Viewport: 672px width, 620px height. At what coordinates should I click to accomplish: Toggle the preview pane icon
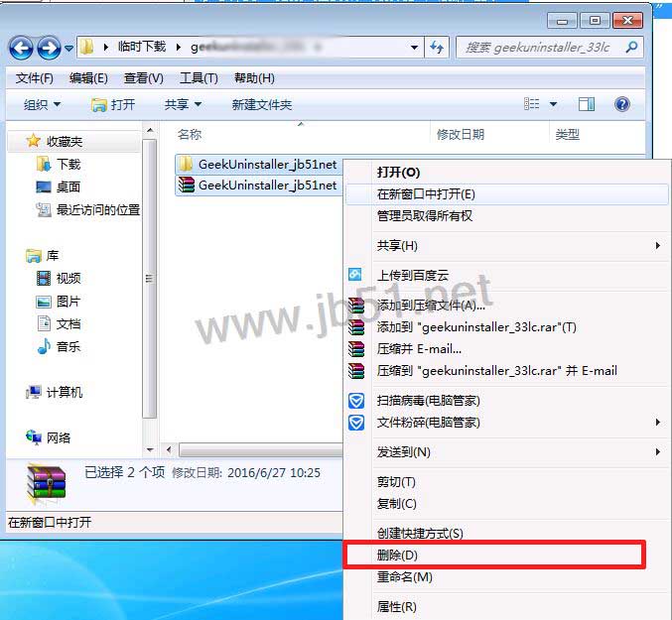pyautogui.click(x=587, y=104)
